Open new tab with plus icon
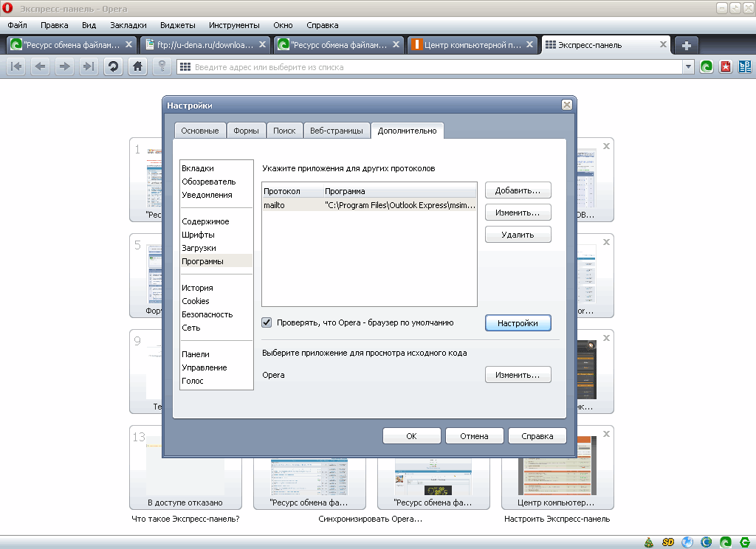Viewport: 756px width, 549px height. pos(686,45)
